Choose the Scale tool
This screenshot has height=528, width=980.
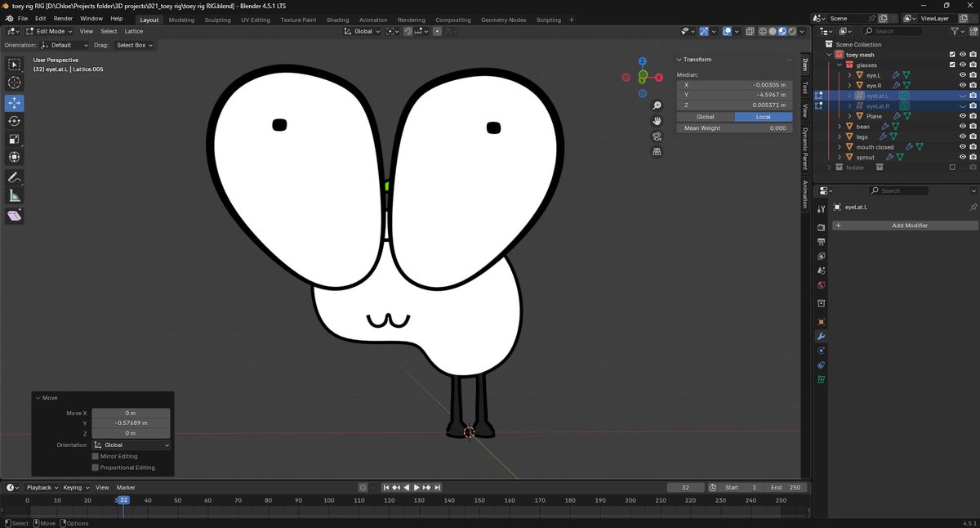(15, 139)
